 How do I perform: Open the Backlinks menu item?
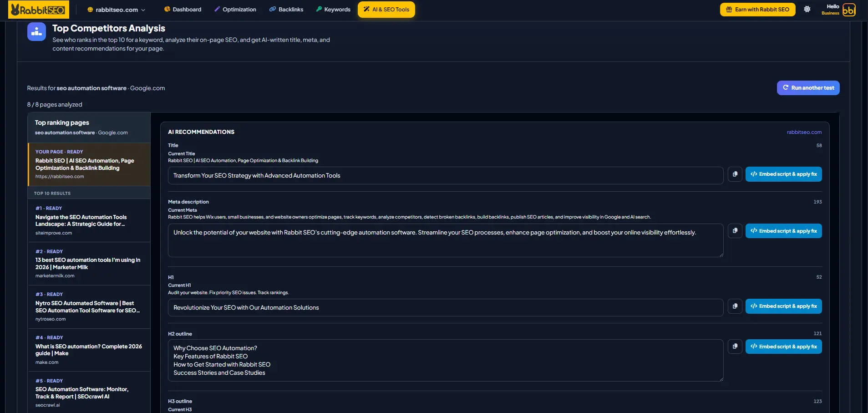[x=286, y=10]
